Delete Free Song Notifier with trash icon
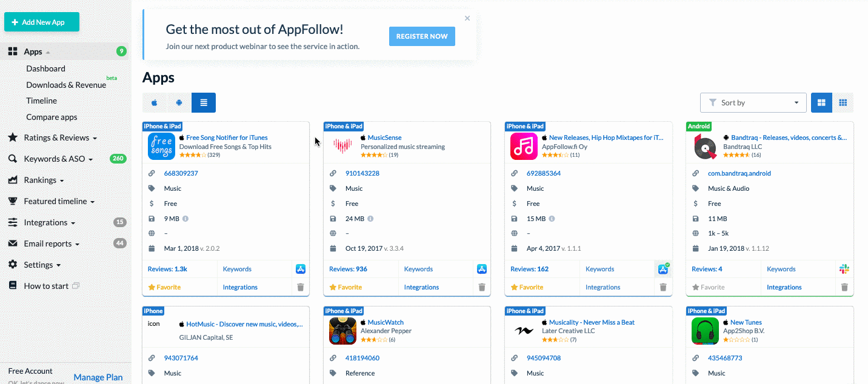The image size is (868, 384). click(301, 287)
